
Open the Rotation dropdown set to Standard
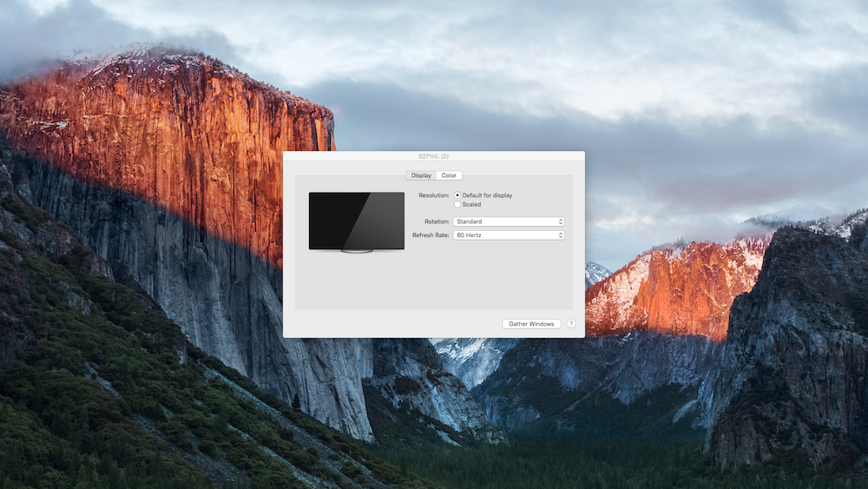tap(508, 221)
